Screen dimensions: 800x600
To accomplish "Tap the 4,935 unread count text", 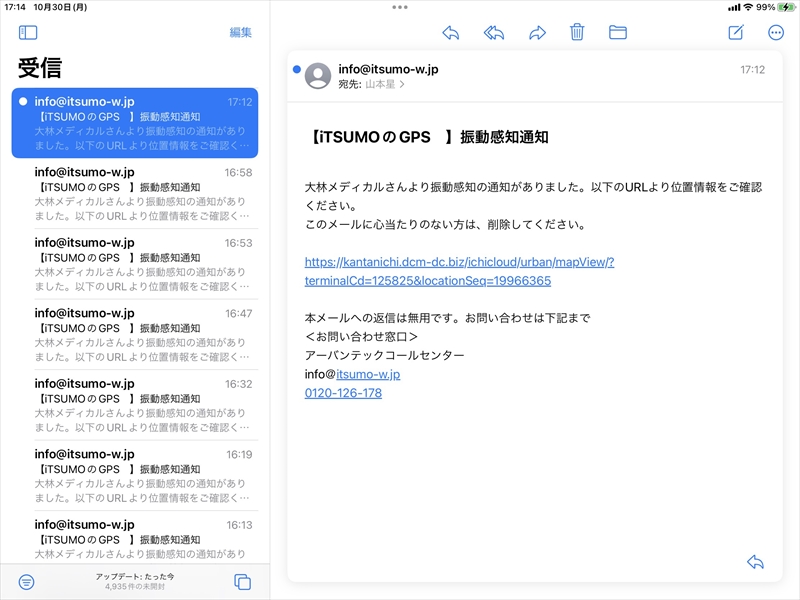I will 135,587.
